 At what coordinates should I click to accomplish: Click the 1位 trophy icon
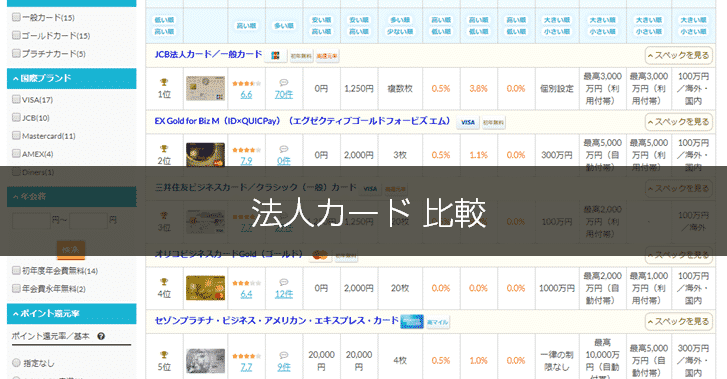[164, 82]
